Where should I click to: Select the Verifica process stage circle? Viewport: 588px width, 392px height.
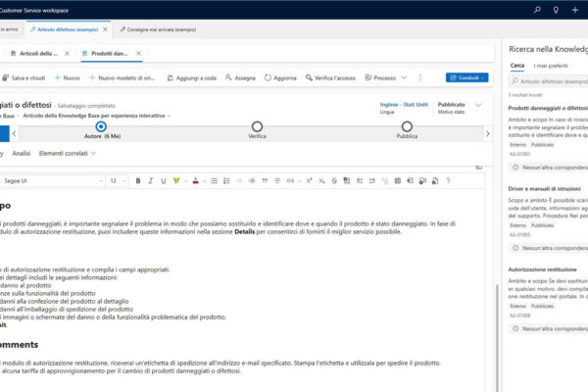click(x=257, y=126)
